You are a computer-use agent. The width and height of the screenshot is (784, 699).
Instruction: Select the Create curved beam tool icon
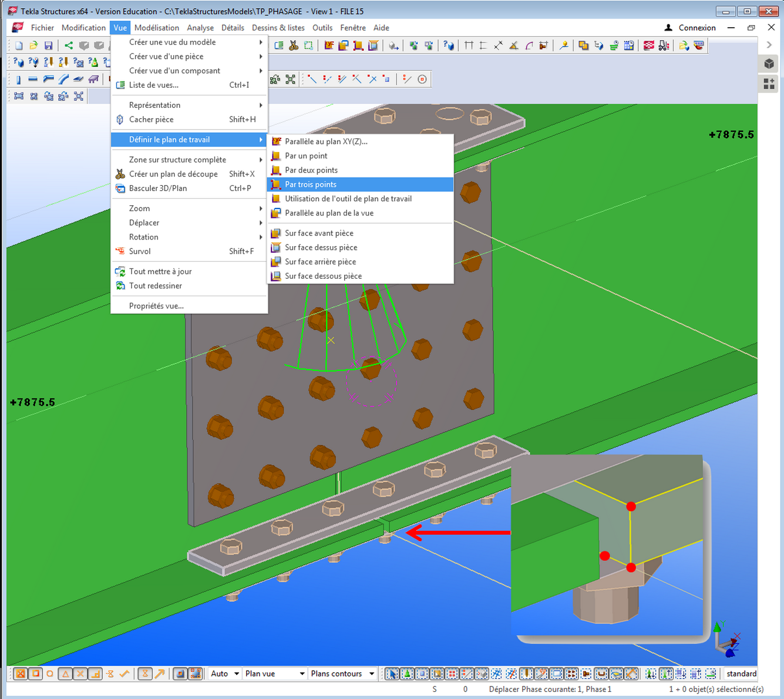click(64, 79)
